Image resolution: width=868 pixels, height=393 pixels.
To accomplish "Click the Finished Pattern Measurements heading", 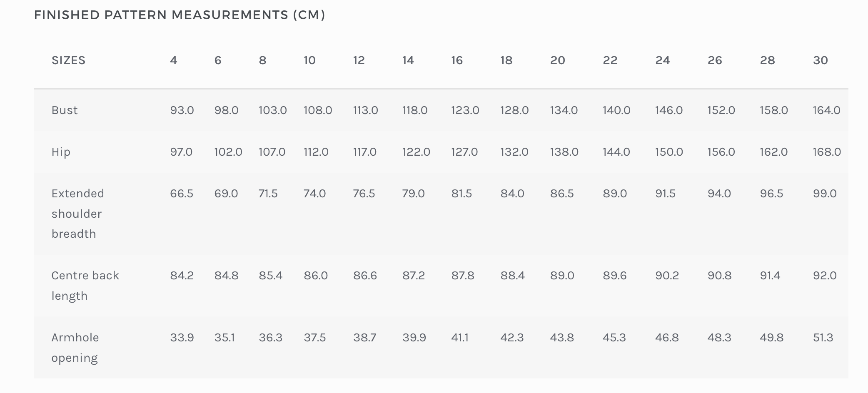I will [180, 15].
